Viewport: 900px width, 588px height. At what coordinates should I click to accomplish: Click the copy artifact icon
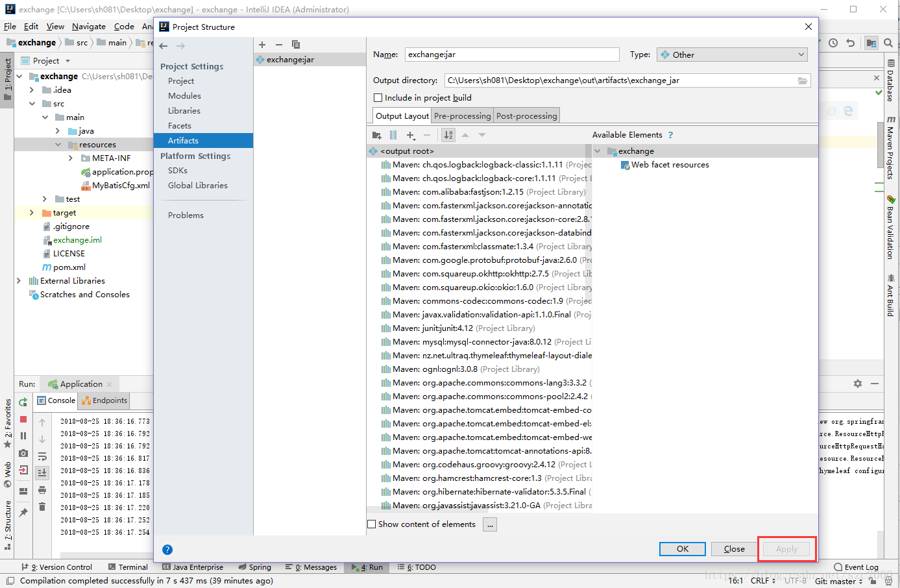tap(296, 45)
